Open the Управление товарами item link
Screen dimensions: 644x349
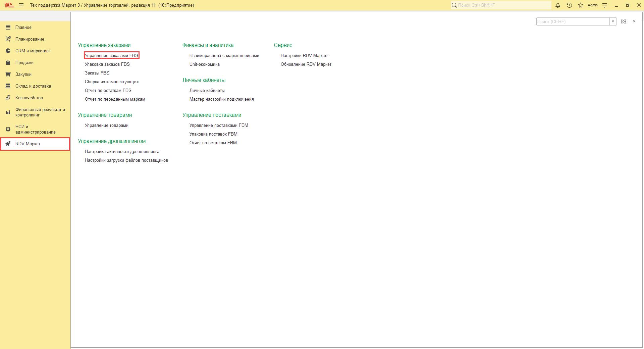107,125
